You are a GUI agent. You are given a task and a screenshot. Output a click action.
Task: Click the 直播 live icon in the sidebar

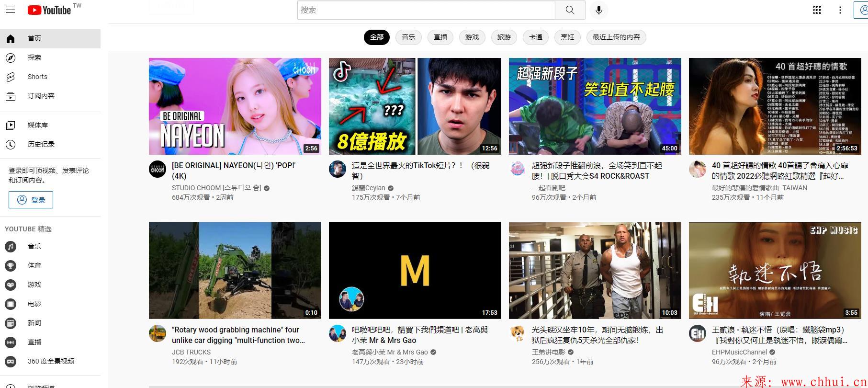11,342
